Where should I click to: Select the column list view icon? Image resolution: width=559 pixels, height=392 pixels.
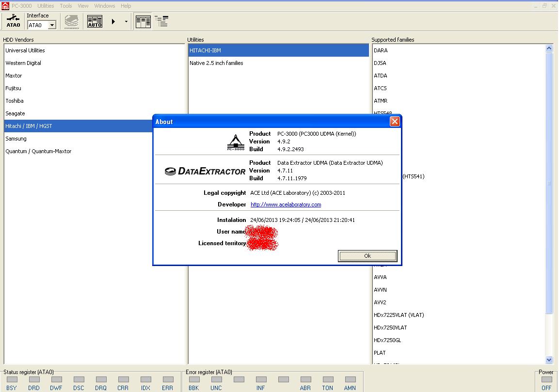pos(144,21)
